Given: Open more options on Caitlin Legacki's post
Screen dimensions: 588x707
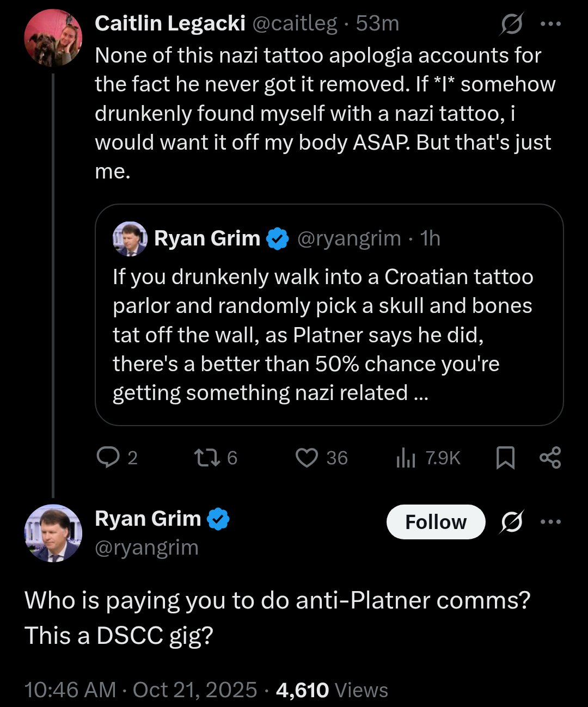Looking at the screenshot, I should (x=550, y=24).
